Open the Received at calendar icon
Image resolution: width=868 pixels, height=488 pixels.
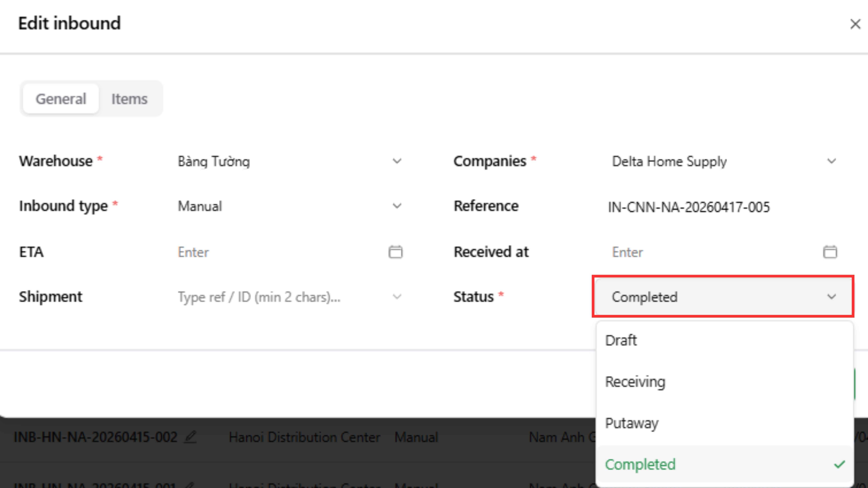[830, 252]
